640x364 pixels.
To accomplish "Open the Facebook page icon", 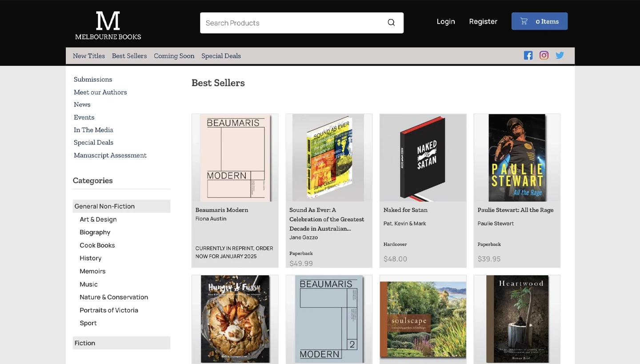I will pyautogui.click(x=528, y=55).
